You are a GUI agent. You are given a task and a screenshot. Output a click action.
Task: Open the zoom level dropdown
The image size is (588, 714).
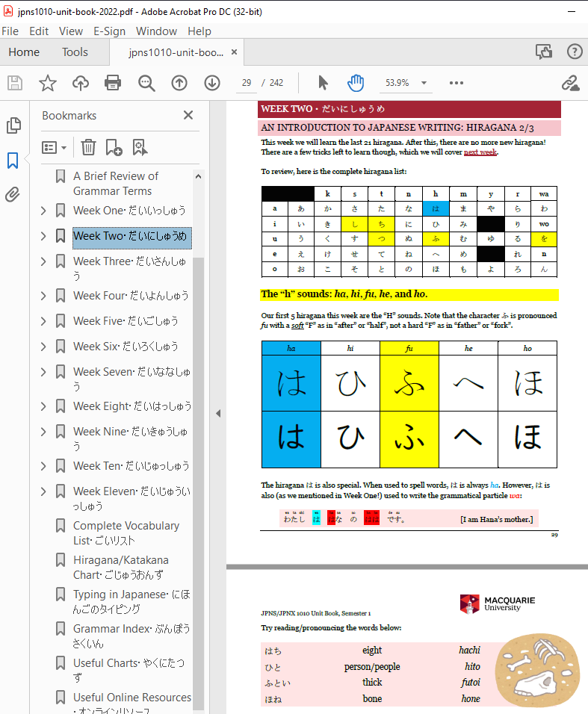tap(424, 83)
